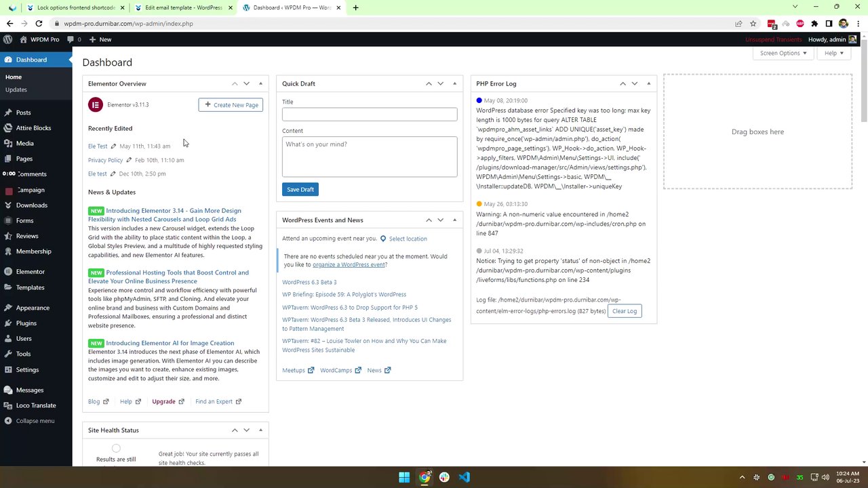Viewport: 868px width, 488px height.
Task: Move Elementor Overview panel down
Action: pos(246,83)
